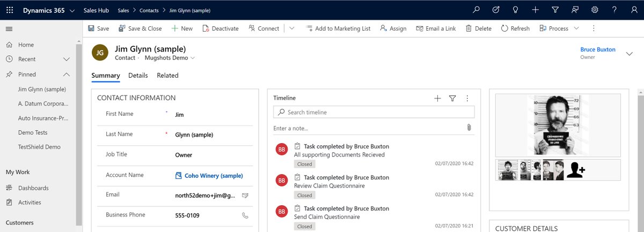Open pinned Jim Glynn (sample) record
Screen dimensions: 644x232
pos(42,89)
